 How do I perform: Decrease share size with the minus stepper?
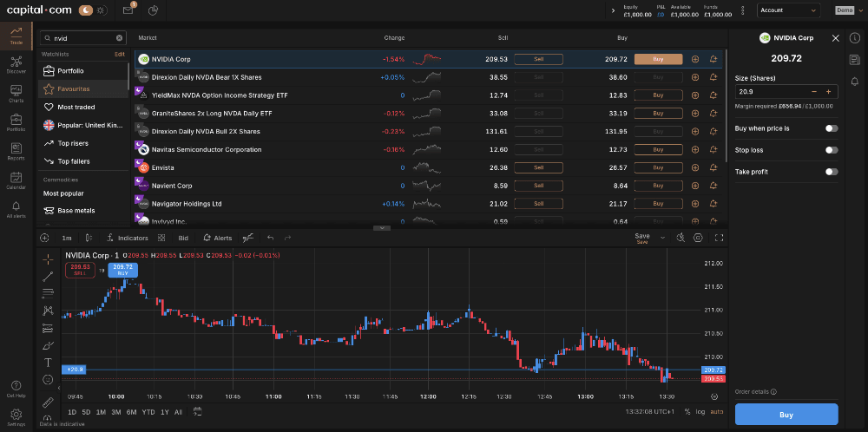[814, 92]
